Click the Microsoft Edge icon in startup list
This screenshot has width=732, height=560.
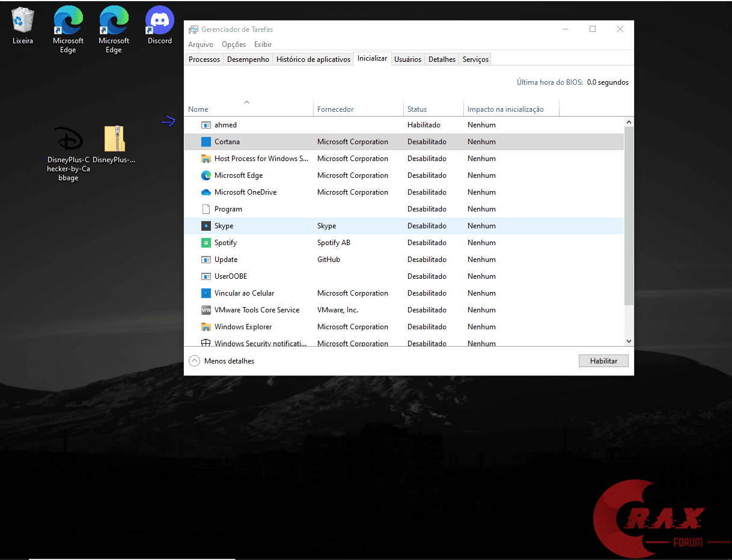point(206,175)
